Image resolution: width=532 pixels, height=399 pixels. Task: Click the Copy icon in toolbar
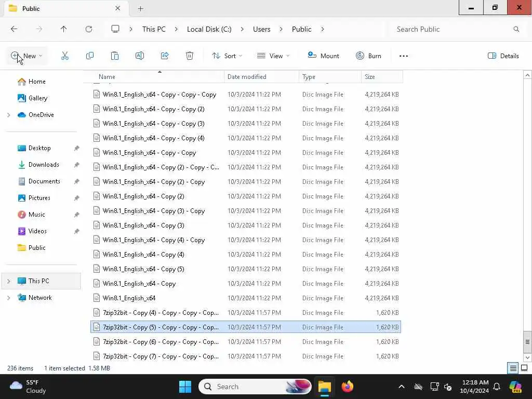point(90,56)
